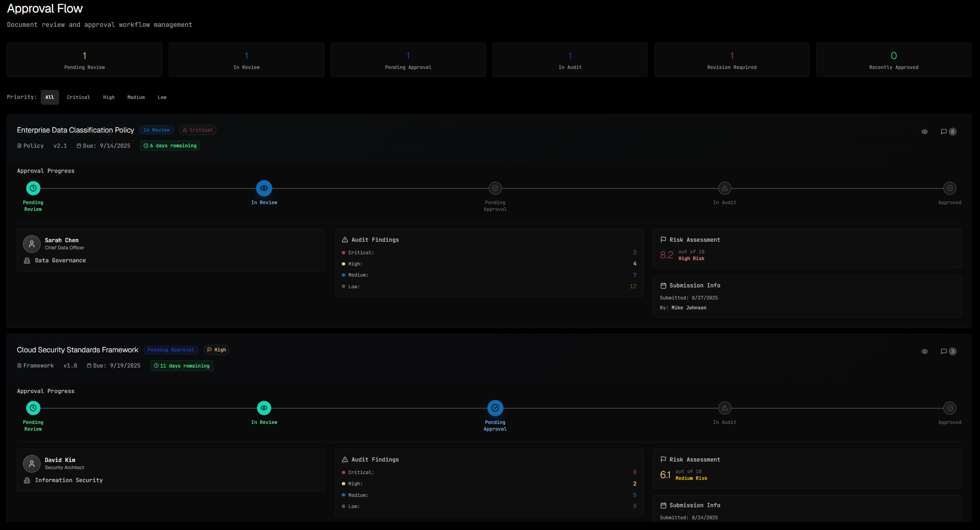Image resolution: width=980 pixels, height=530 pixels.
Task: Click the Pending Review clock step icon
Action: [33, 188]
